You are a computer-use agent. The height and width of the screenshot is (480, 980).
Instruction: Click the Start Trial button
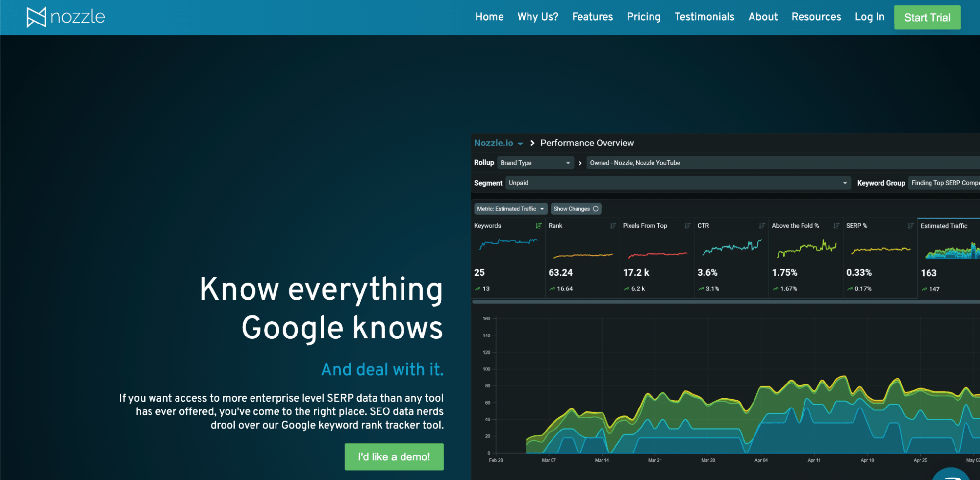pyautogui.click(x=927, y=17)
